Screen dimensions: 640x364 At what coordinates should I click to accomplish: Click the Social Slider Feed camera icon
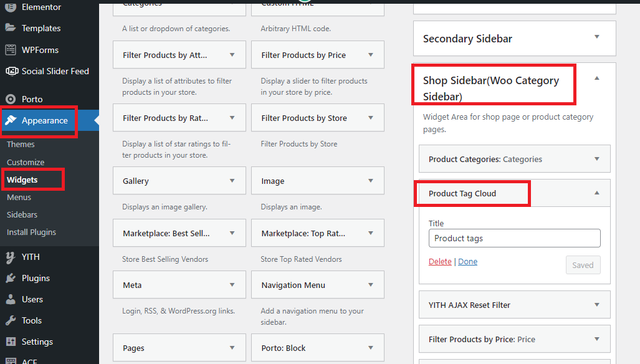click(x=10, y=71)
